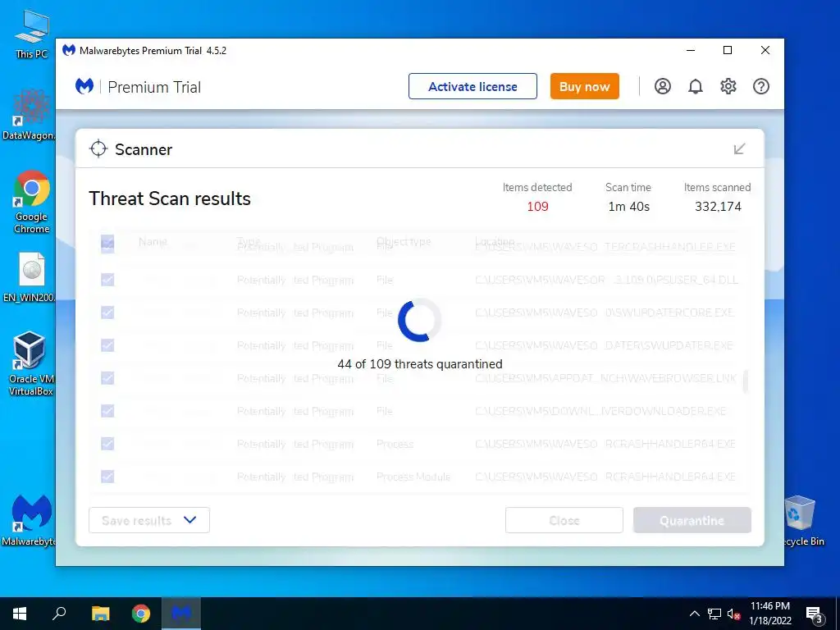Open the notifications bell

[x=696, y=86]
